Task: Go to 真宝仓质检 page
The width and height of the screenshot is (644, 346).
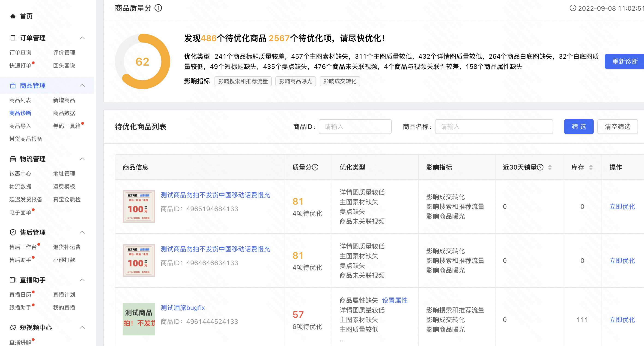Action: (67, 200)
